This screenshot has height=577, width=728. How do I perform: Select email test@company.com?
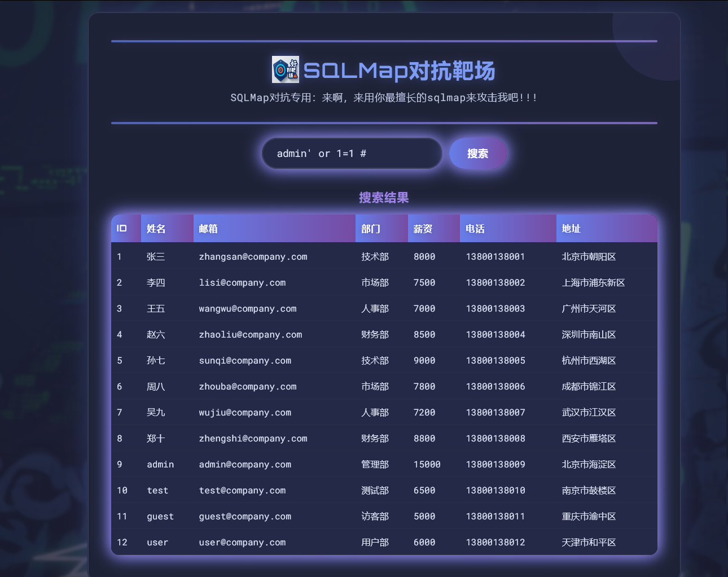point(242,491)
